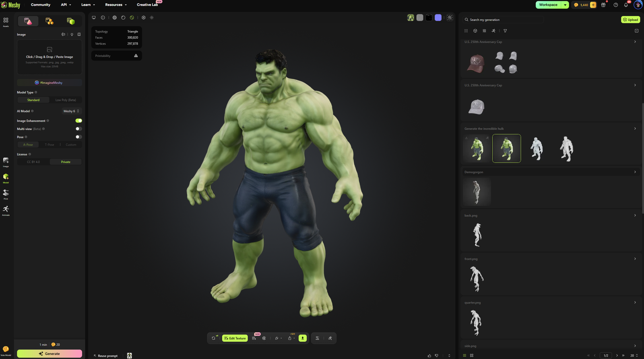Click the thumbs up icon
The image size is (644, 359).
coord(429,356)
